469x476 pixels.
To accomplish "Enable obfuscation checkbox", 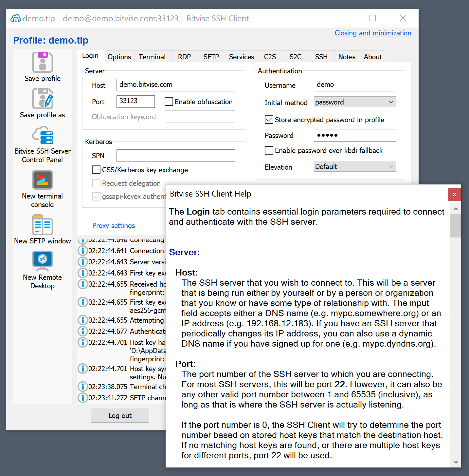I will coord(169,102).
